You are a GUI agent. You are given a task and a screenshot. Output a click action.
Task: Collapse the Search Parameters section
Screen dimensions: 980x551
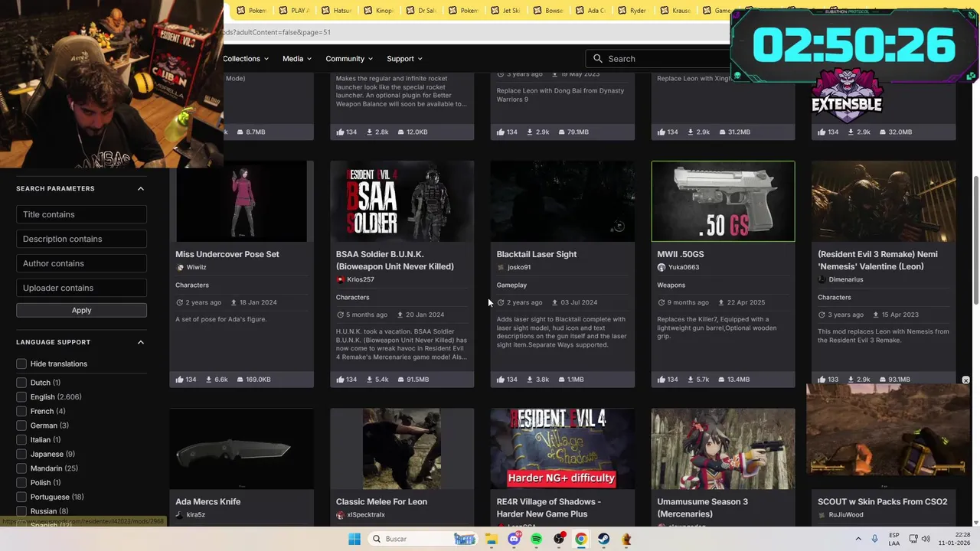click(x=141, y=188)
